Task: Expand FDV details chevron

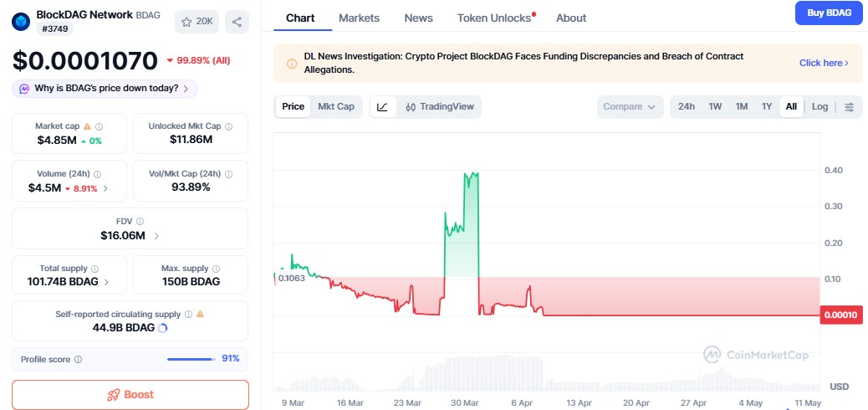Action: tap(156, 236)
